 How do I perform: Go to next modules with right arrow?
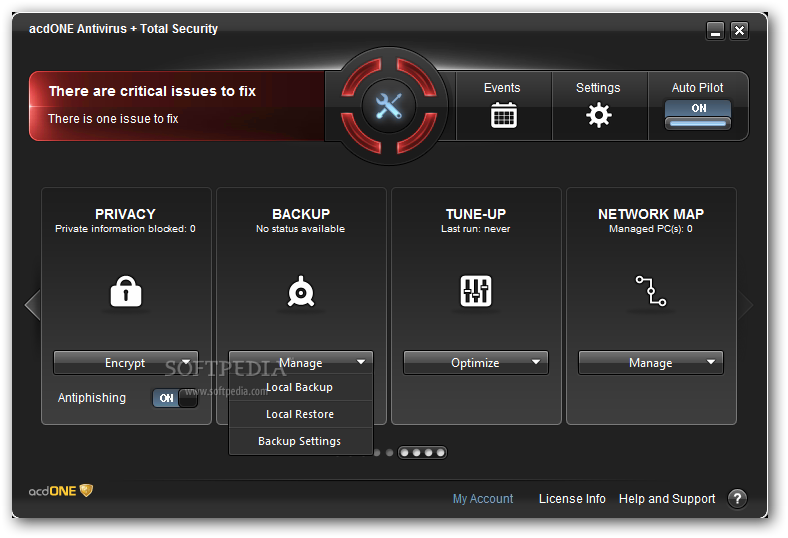[746, 304]
